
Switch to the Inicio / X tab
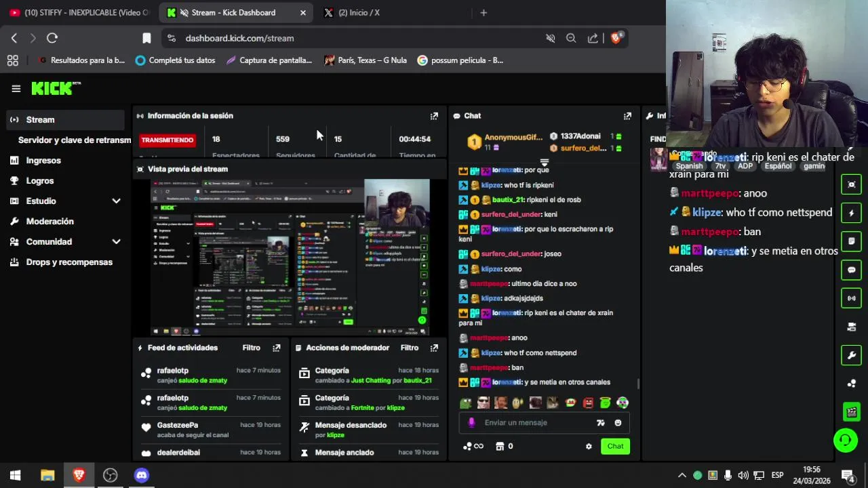click(359, 12)
